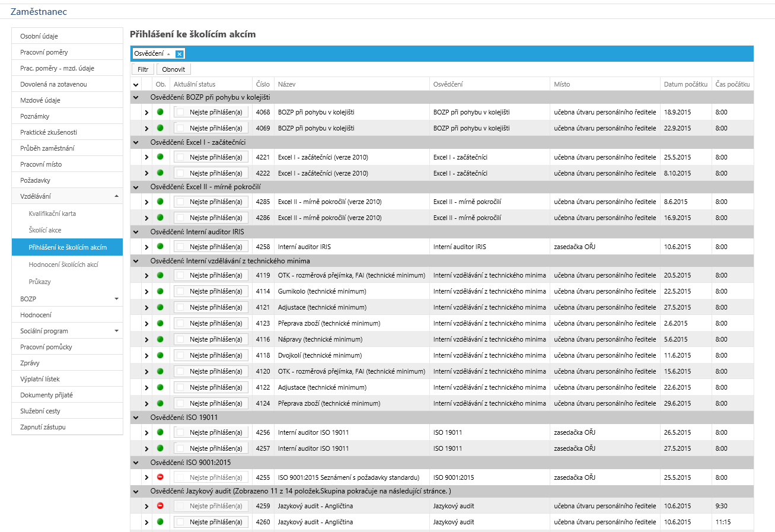This screenshot has width=775, height=532.
Task: Open Osobní údaje in sidebar
Action: 67,36
